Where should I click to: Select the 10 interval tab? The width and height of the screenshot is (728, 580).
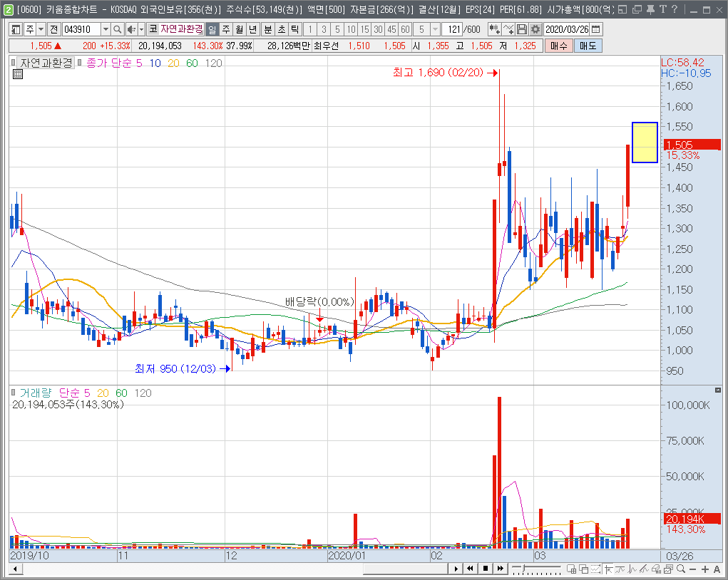coord(351,30)
